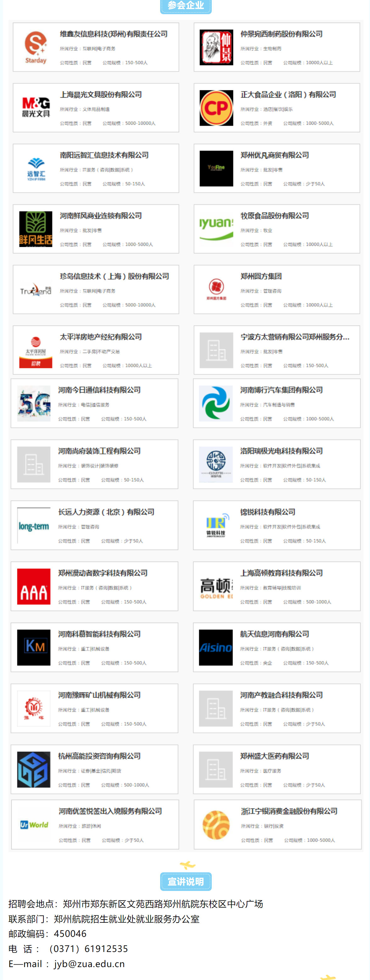Viewport: 370px width, 980px height.
Task: Click phone number （0371）61912535
Action: click(87, 949)
